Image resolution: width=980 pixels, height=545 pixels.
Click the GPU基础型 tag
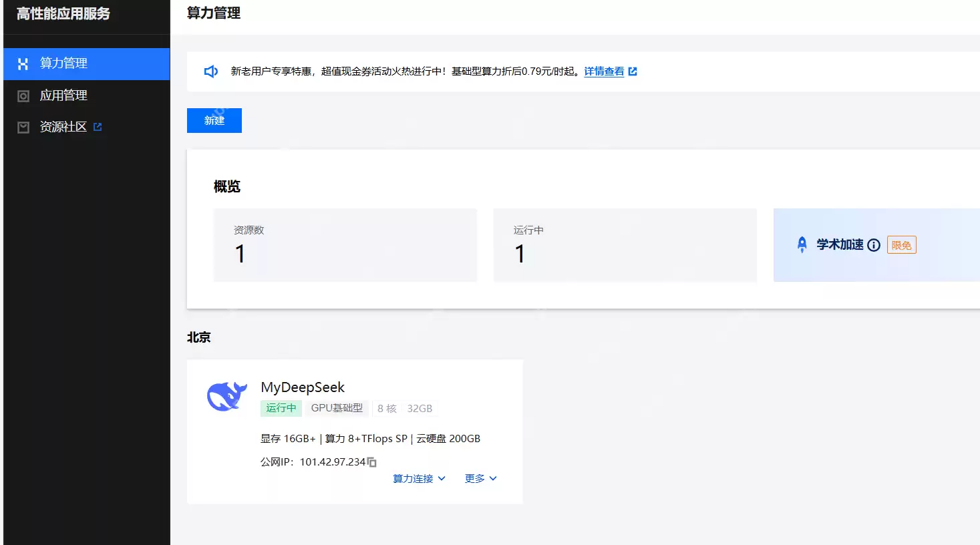click(337, 408)
